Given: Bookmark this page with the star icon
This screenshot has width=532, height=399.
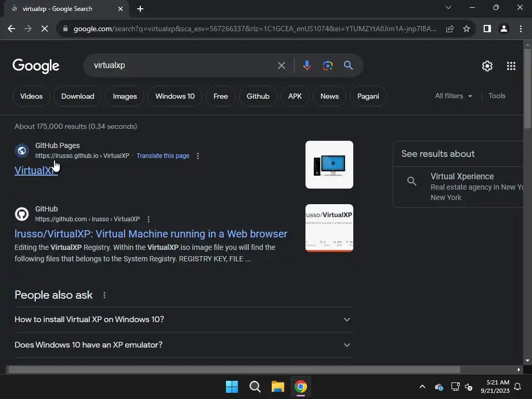Looking at the screenshot, I should [x=467, y=29].
